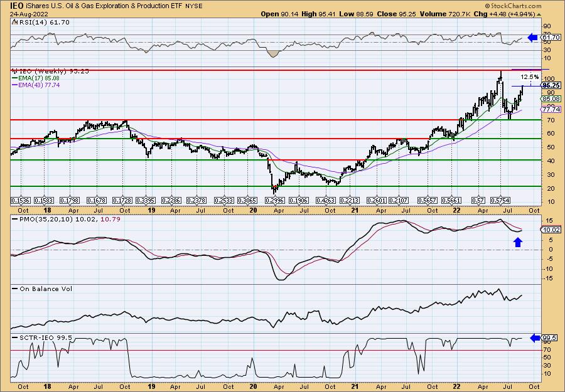The width and height of the screenshot is (565, 392).
Task: Click the 77.74 EMA tag on right axis
Action: 551,109
